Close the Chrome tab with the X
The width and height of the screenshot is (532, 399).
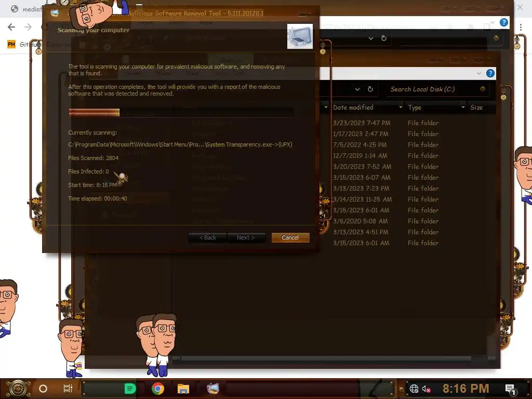(520, 7)
